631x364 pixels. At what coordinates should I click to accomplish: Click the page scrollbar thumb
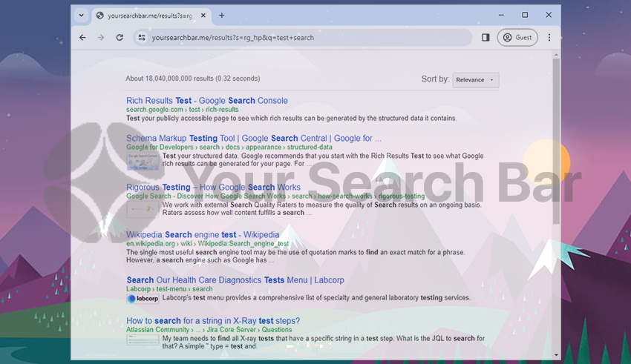[x=556, y=141]
